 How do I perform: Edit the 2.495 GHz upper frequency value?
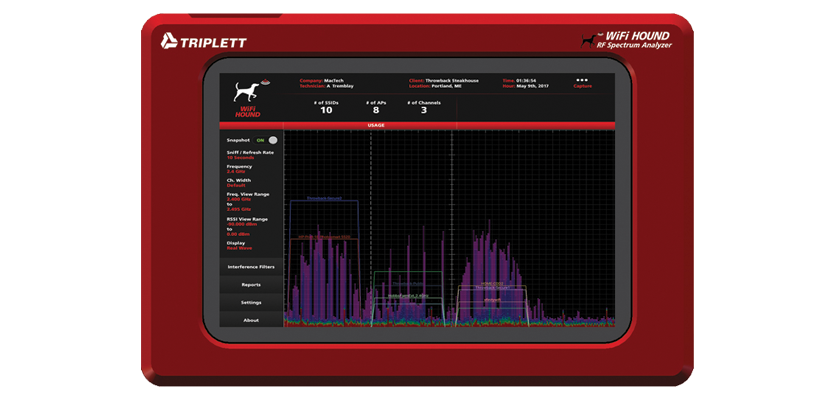pyautogui.click(x=239, y=209)
